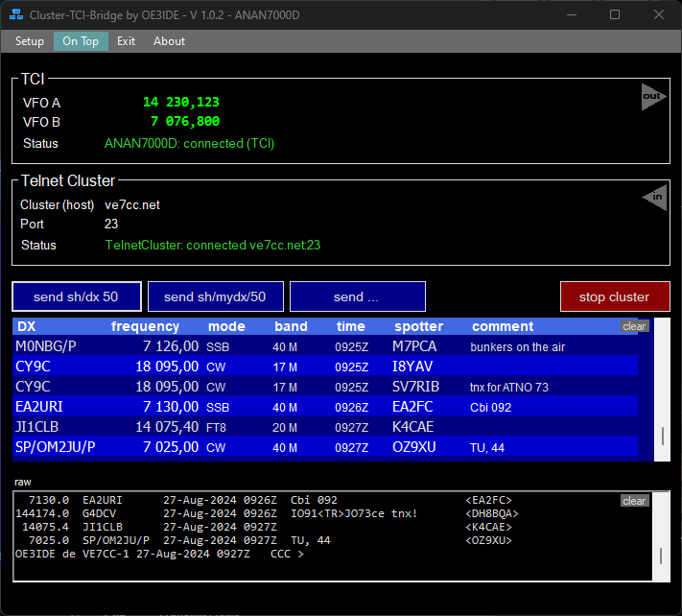Choose Exit from the menu bar
Viewport: 682px width, 616px height.
click(126, 41)
